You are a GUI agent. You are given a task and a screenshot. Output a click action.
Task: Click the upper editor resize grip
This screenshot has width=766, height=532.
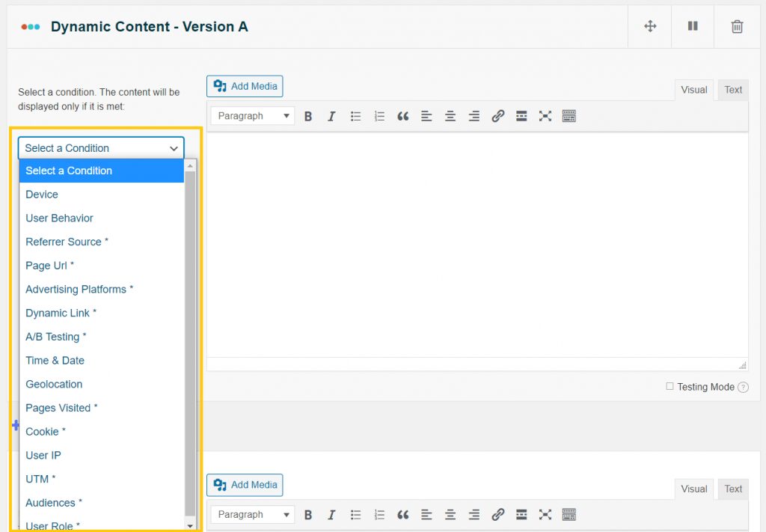(743, 365)
